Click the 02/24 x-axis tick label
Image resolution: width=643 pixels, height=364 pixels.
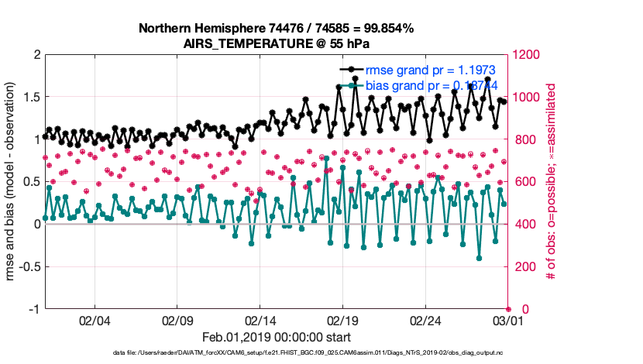point(425,320)
